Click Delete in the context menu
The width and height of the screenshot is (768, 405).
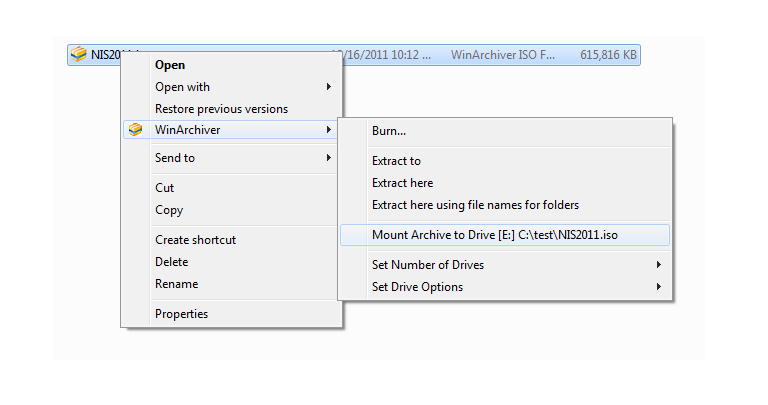coord(171,262)
